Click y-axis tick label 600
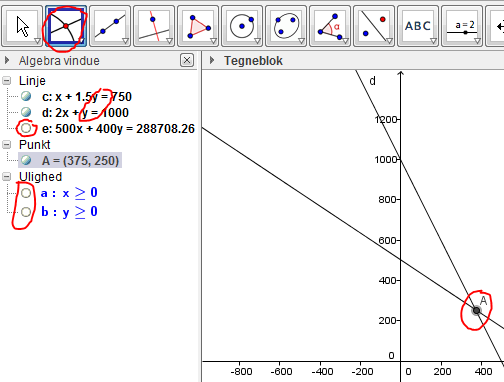 pyautogui.click(x=388, y=240)
